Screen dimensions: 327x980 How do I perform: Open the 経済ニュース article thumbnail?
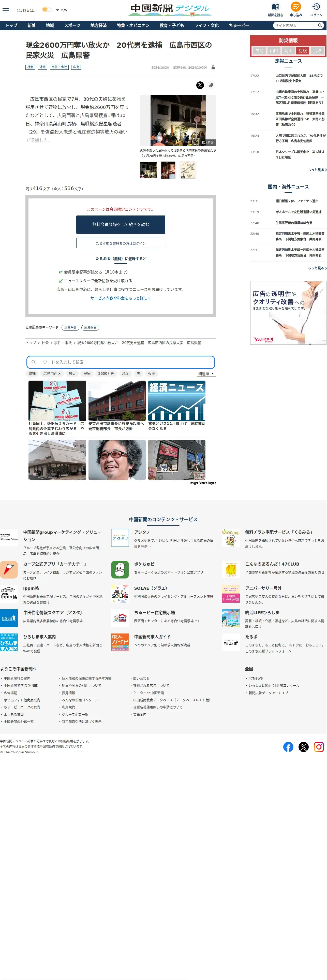tap(177, 401)
